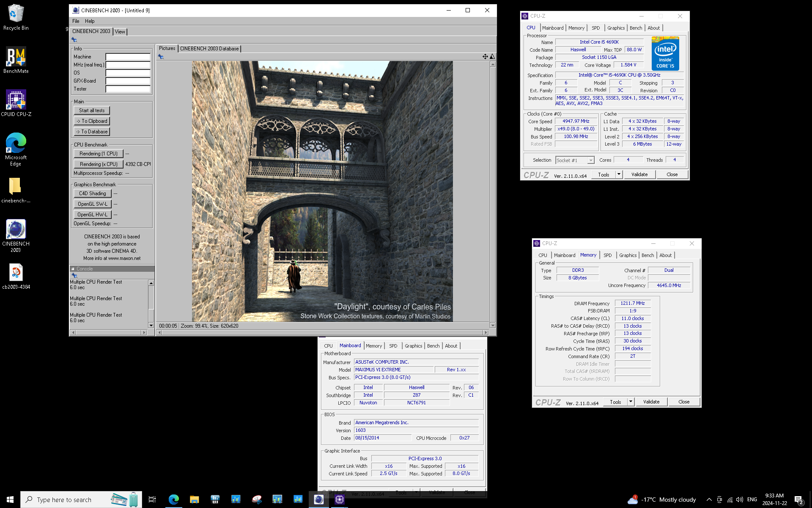Show hidden tray icons chevron
Screen dimensions: 812x508
[709, 500]
